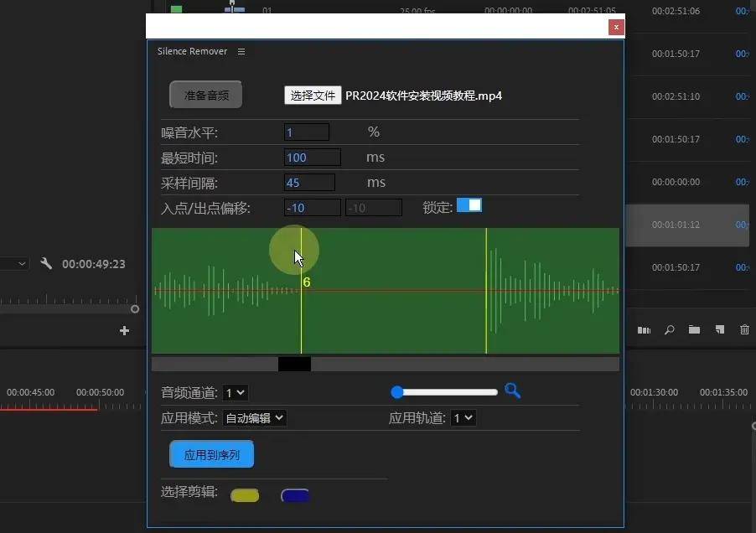
Task: Click the waveform zoom slider handle
Action: click(x=396, y=392)
